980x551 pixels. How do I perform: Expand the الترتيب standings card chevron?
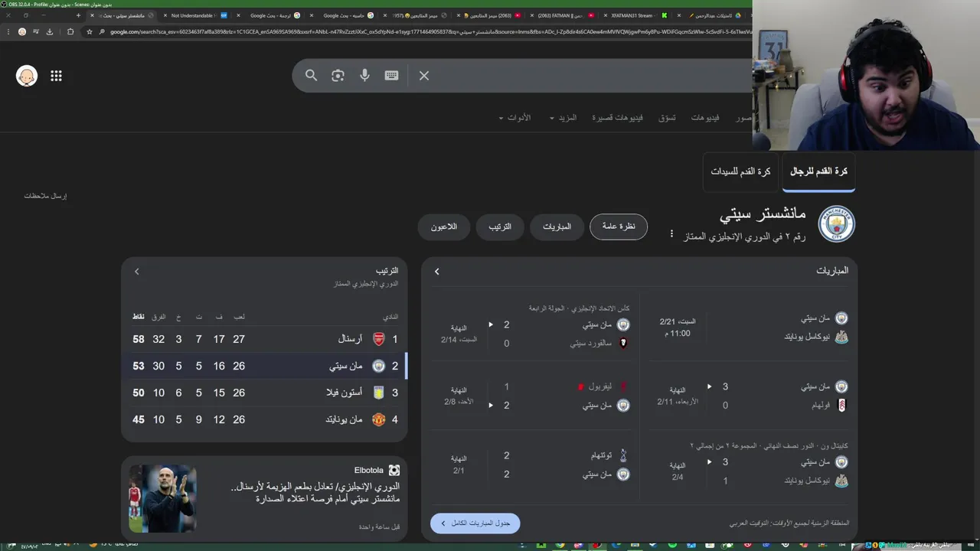pyautogui.click(x=137, y=271)
